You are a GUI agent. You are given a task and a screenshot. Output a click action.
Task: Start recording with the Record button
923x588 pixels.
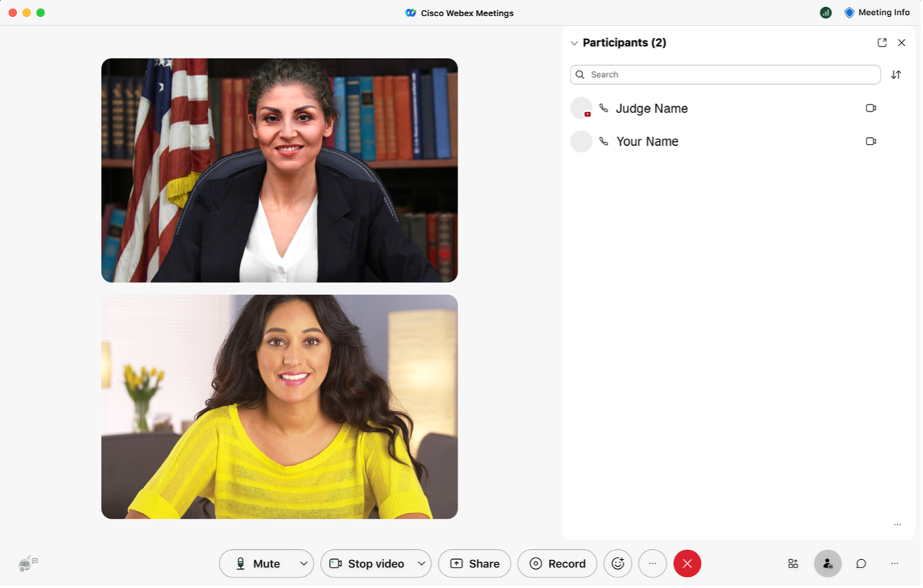click(x=557, y=563)
